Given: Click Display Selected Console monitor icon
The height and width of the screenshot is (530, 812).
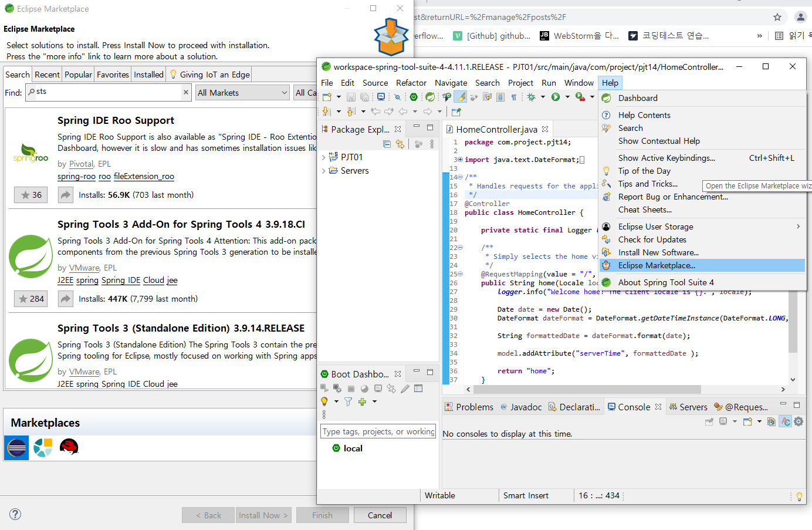Looking at the screenshot, I should pyautogui.click(x=723, y=421).
